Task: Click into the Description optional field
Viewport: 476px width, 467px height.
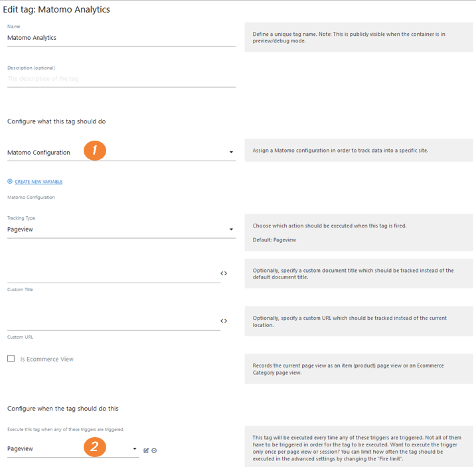Action: pos(121,78)
